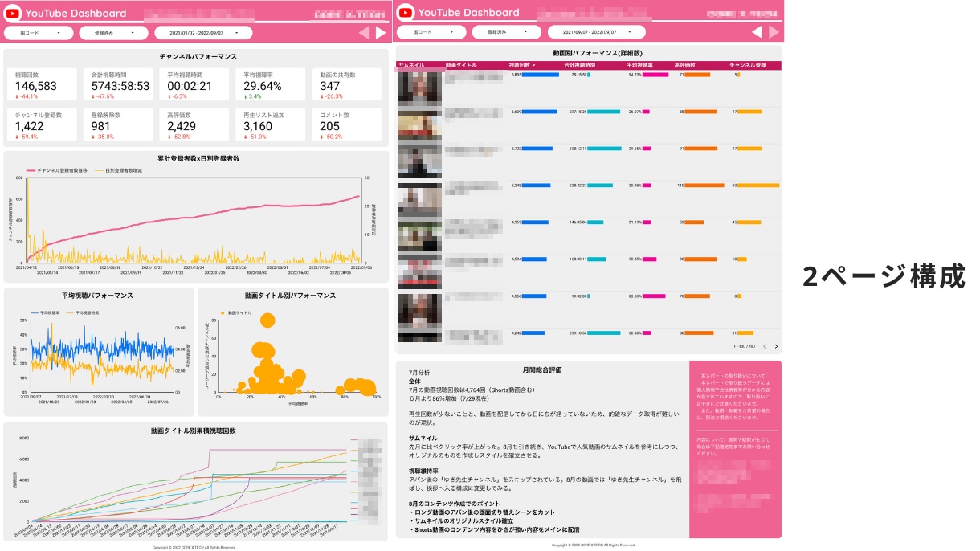Click the thumbnail in the 6,609 views row

pos(420,125)
